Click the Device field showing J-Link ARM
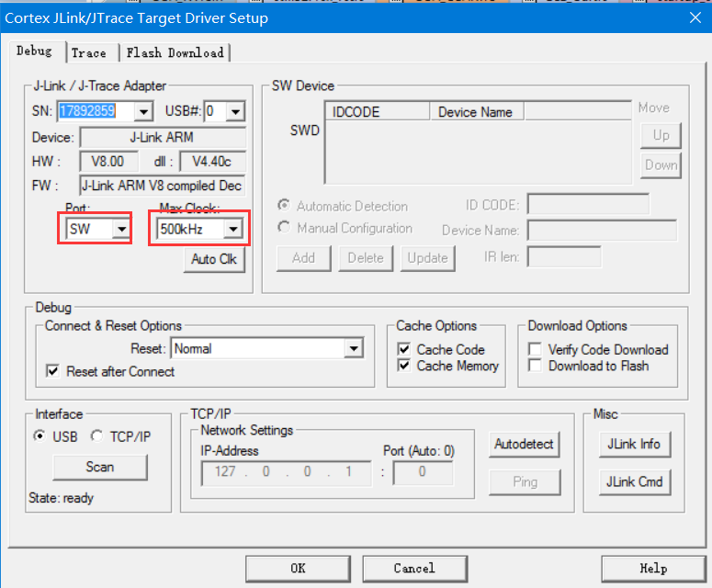The image size is (712, 588). [x=163, y=138]
